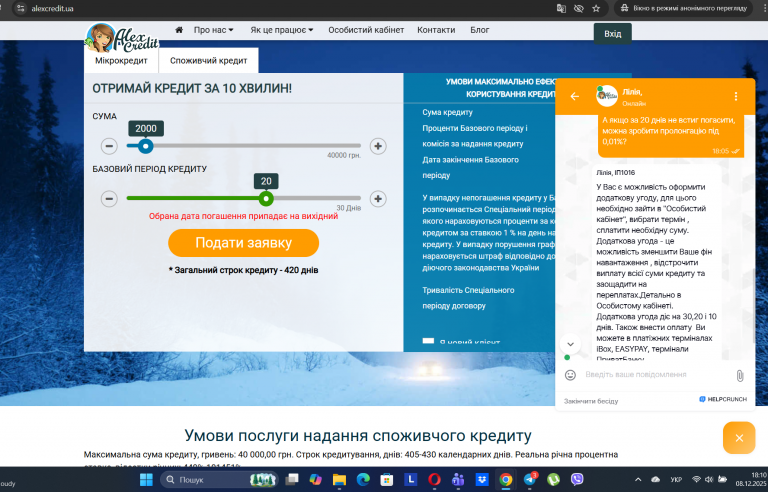Click the amount slider handle at 2000
The height and width of the screenshot is (492, 768).
coord(145,146)
